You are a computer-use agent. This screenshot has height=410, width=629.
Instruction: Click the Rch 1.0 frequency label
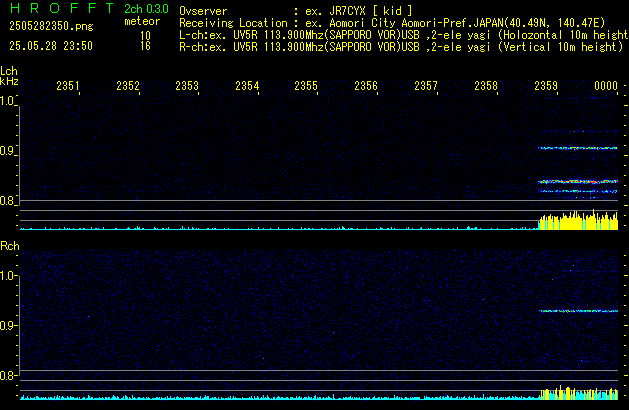coord(7,276)
